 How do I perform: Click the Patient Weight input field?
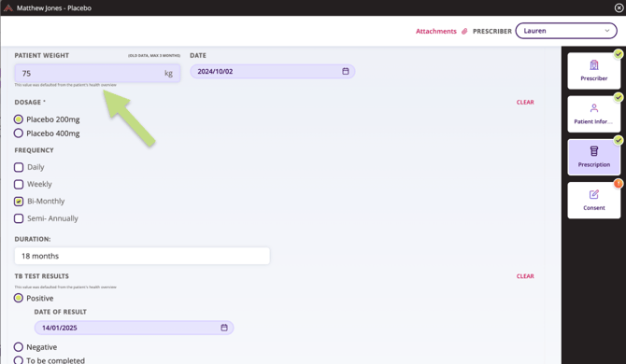click(x=97, y=73)
